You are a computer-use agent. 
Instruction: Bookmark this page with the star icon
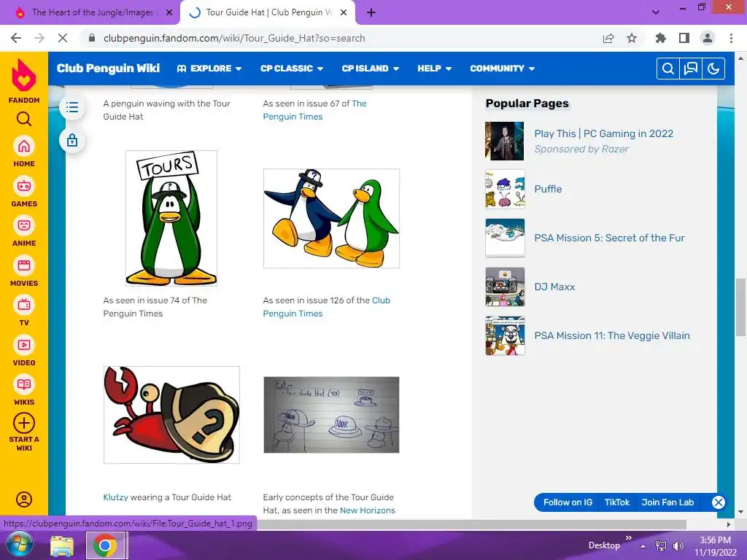632,38
